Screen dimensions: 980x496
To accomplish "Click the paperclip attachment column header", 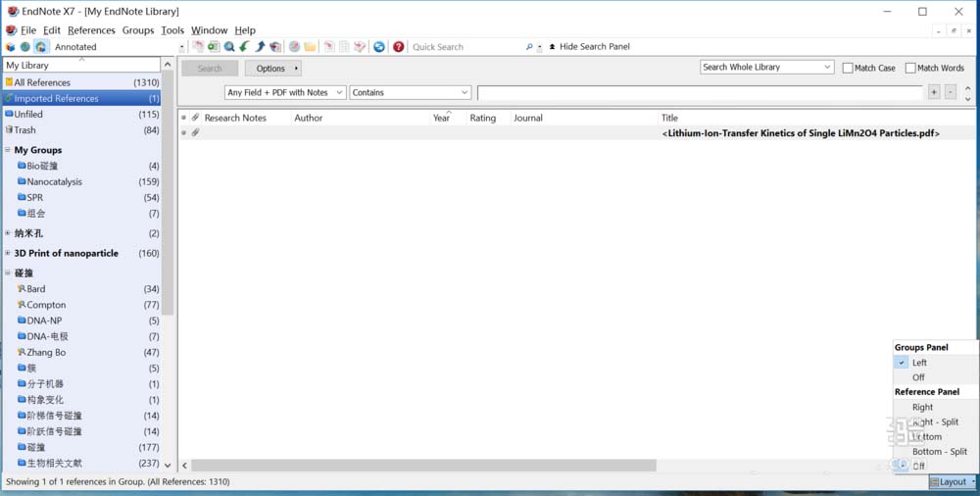I will [196, 118].
